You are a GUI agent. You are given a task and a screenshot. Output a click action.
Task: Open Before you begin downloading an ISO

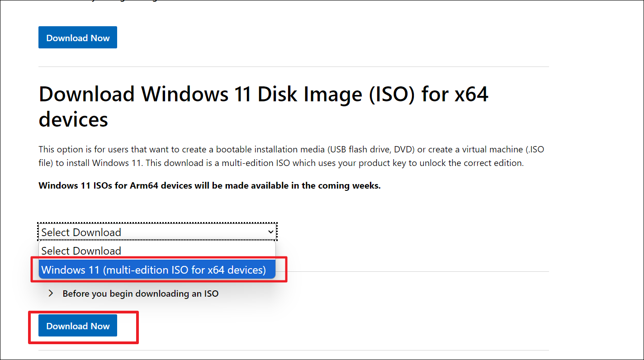point(140,294)
